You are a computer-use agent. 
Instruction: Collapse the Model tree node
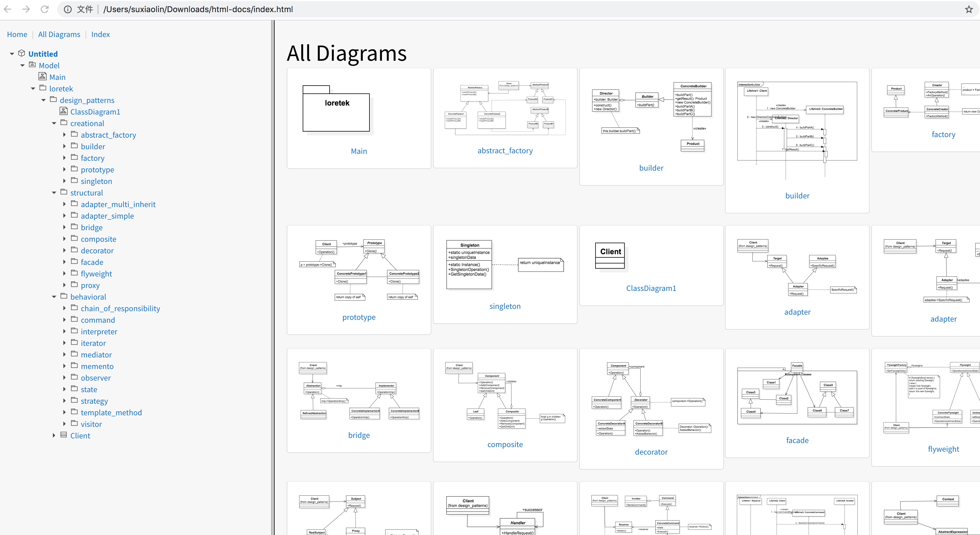point(23,65)
